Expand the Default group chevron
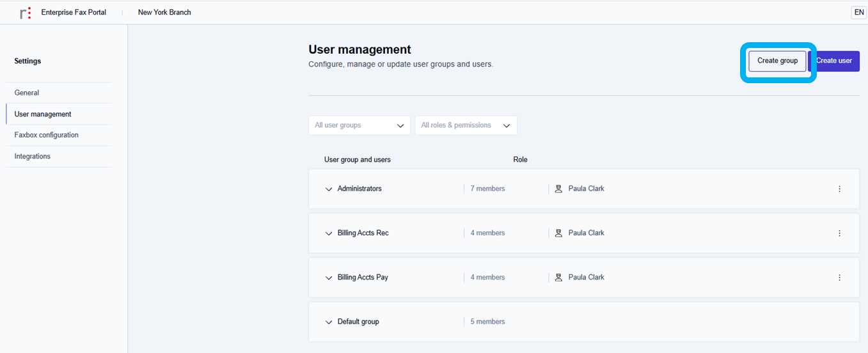Image resolution: width=868 pixels, height=353 pixels. [x=329, y=322]
